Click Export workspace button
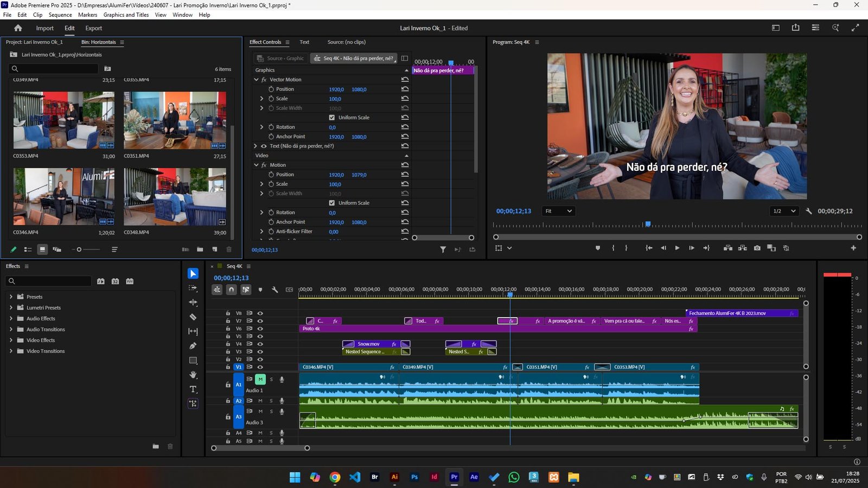This screenshot has height=488, width=868. pyautogui.click(x=93, y=28)
